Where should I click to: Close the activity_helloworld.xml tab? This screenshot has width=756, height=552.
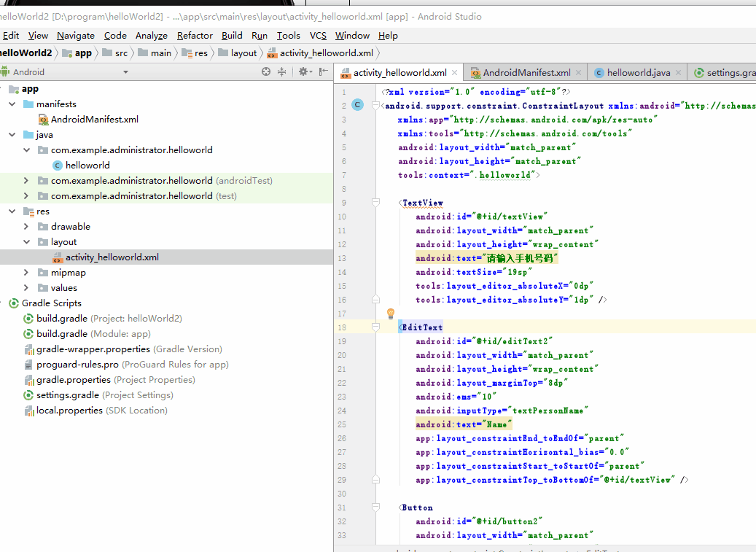pos(454,73)
